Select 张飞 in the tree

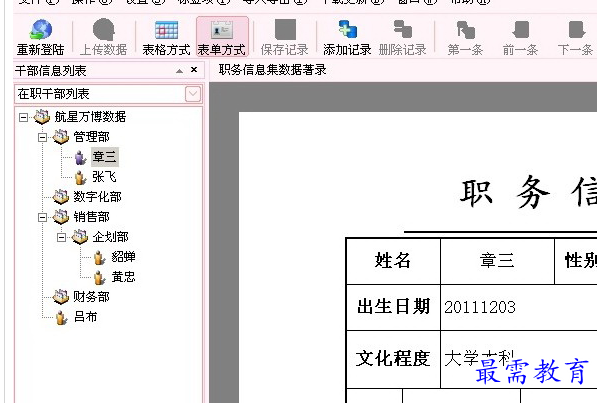104,177
